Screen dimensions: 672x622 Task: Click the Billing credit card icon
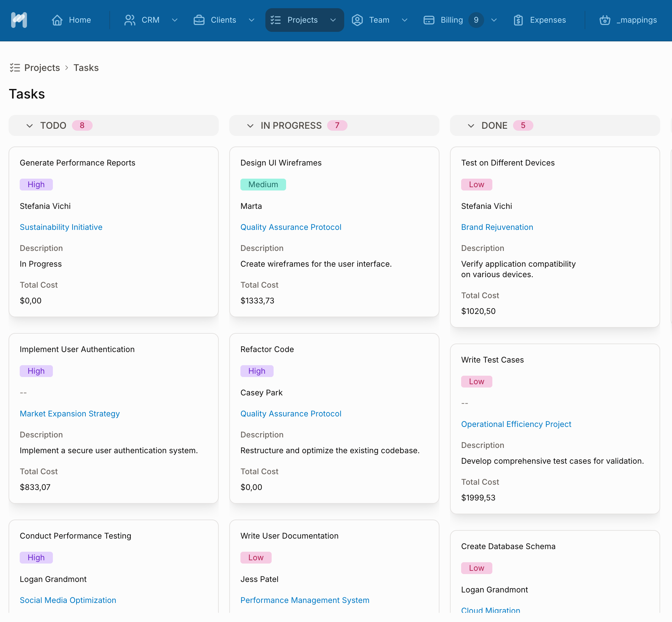429,20
